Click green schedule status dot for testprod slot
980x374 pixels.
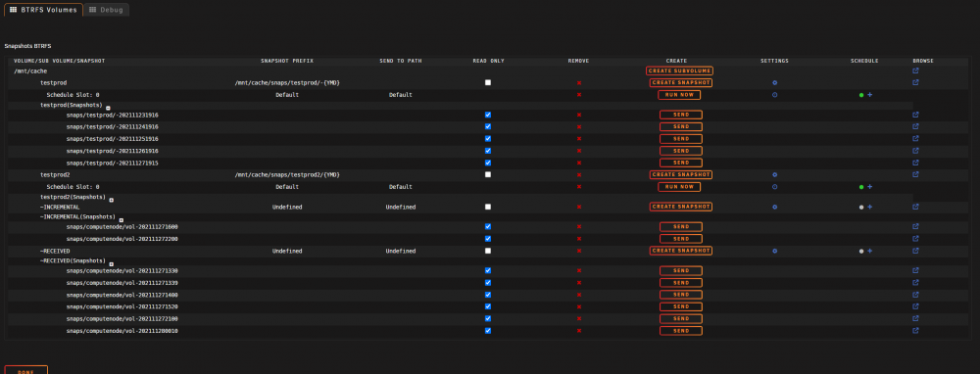click(861, 95)
